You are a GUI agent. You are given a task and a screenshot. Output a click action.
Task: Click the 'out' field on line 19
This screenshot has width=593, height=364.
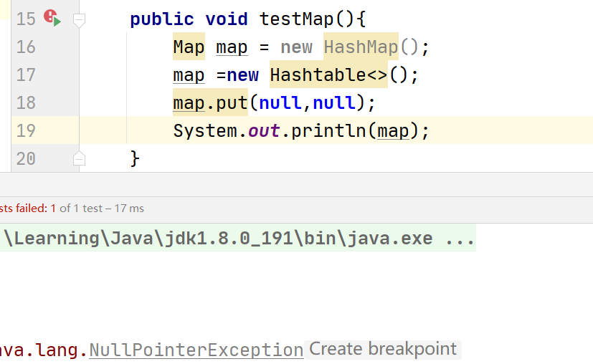point(264,131)
